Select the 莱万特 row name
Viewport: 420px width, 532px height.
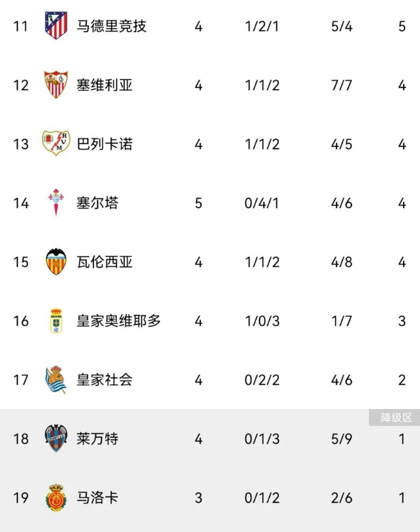pos(97,438)
